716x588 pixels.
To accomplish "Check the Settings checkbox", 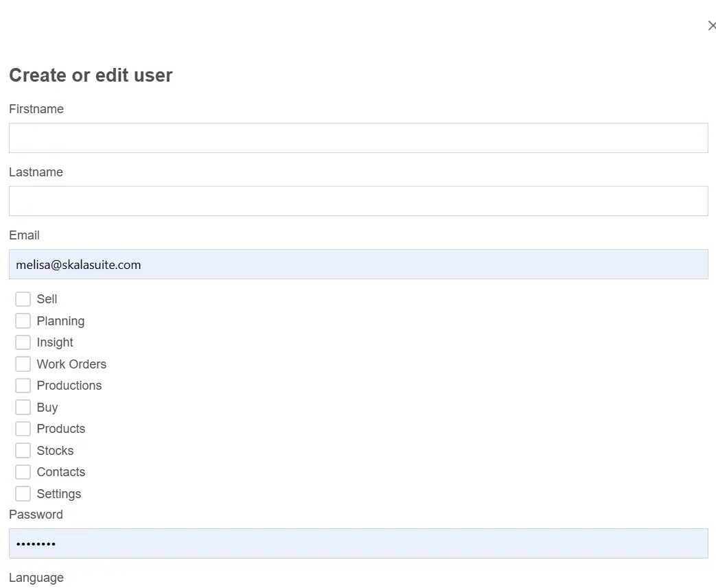I will coord(23,493).
